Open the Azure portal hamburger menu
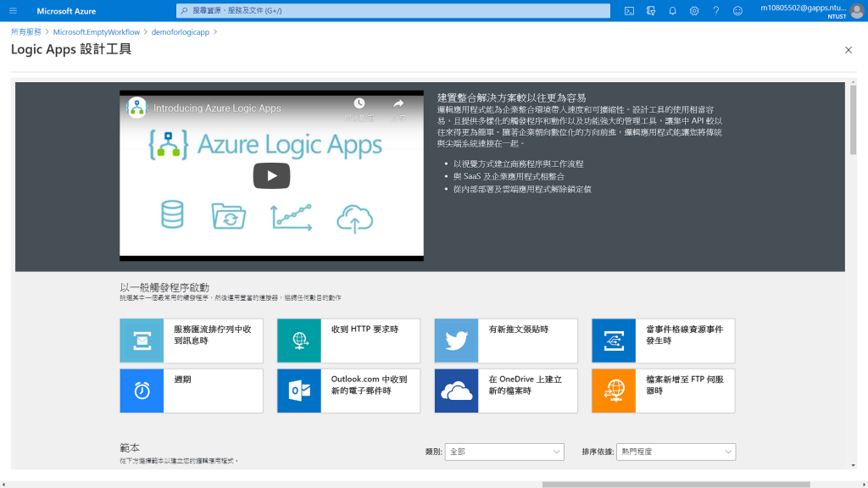The image size is (868, 488). tap(13, 10)
